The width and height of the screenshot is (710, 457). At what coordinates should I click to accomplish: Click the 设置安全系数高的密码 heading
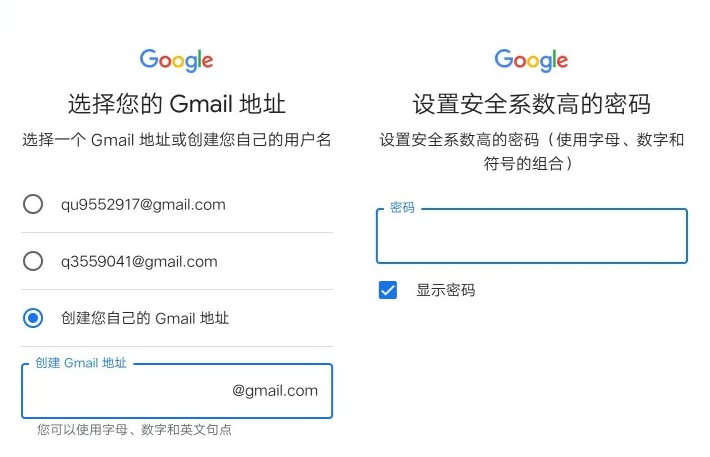(x=532, y=104)
